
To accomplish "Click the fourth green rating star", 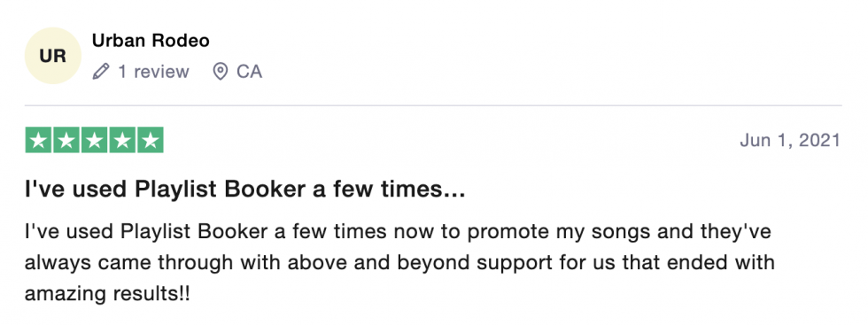I will click(x=122, y=140).
